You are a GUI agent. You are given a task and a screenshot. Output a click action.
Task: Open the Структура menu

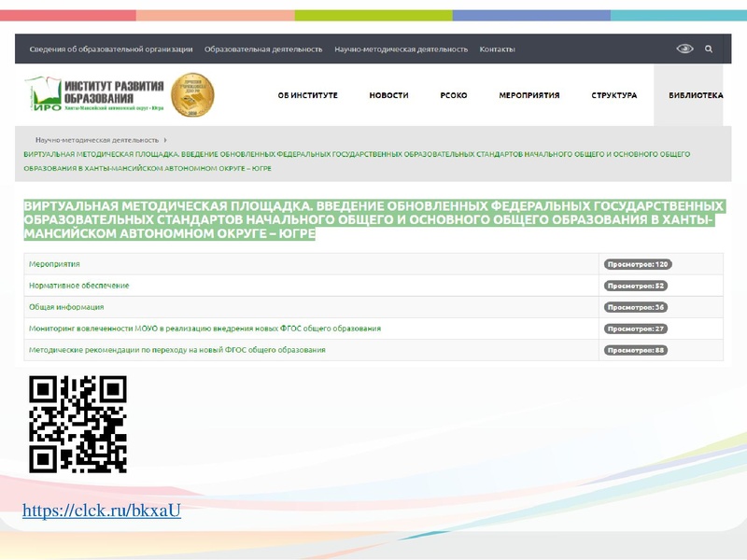click(613, 93)
